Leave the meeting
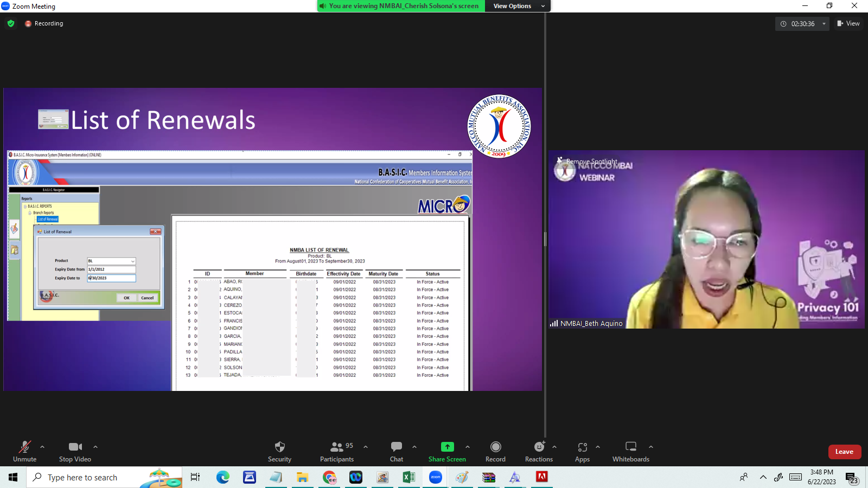Screen dimensions: 868x488 point(844,452)
